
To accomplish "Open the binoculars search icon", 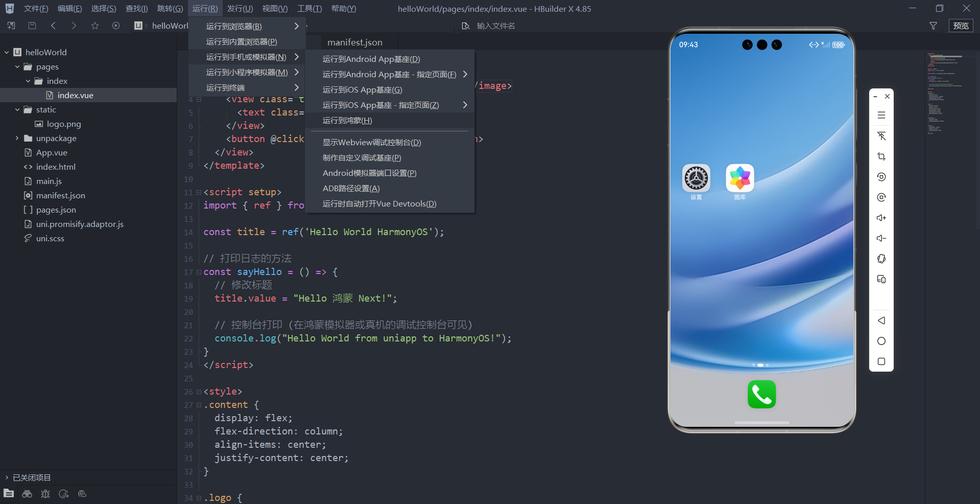I will point(27,493).
